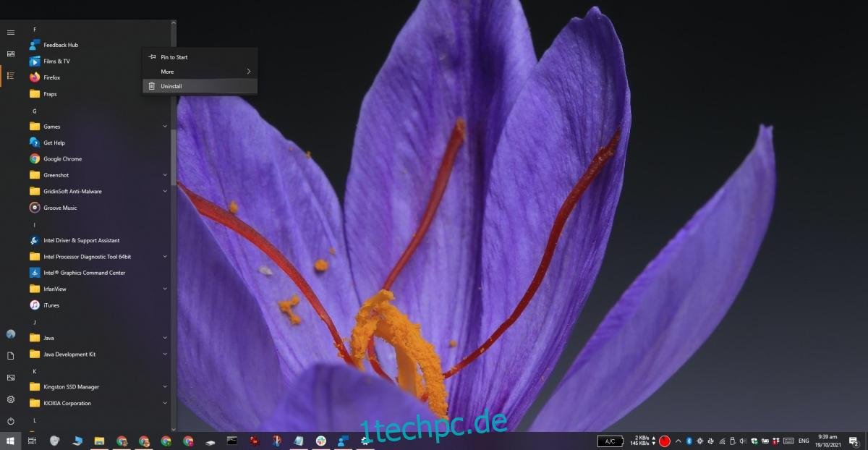The width and height of the screenshot is (868, 450).
Task: Open File Explorer from taskbar
Action: point(99,441)
